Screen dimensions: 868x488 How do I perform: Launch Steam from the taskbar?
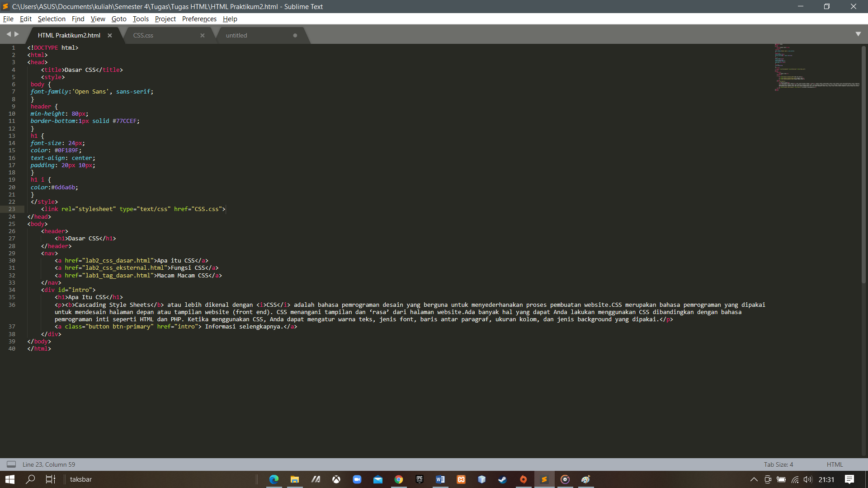point(503,479)
